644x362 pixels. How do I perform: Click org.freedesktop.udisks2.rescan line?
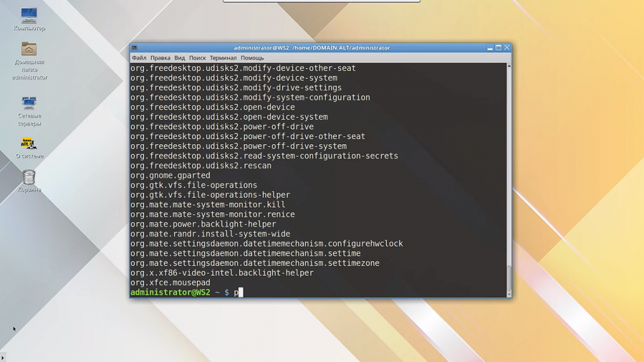coord(201,166)
